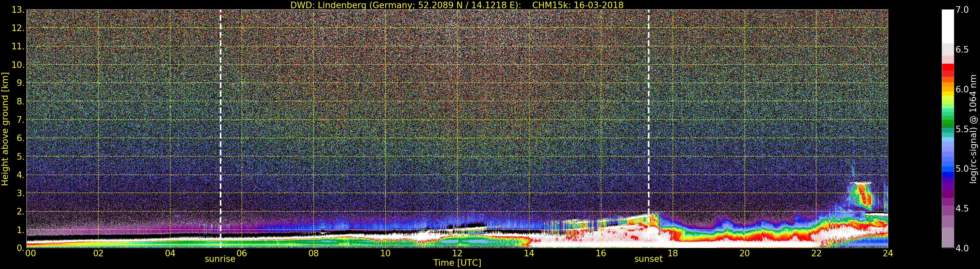This screenshot has height=269, width=980.
Task: Click the '06' tick on the time axis
Action: point(242,253)
